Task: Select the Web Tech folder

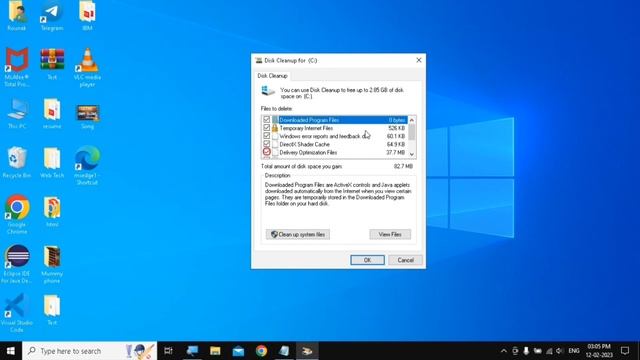Action: tap(52, 162)
